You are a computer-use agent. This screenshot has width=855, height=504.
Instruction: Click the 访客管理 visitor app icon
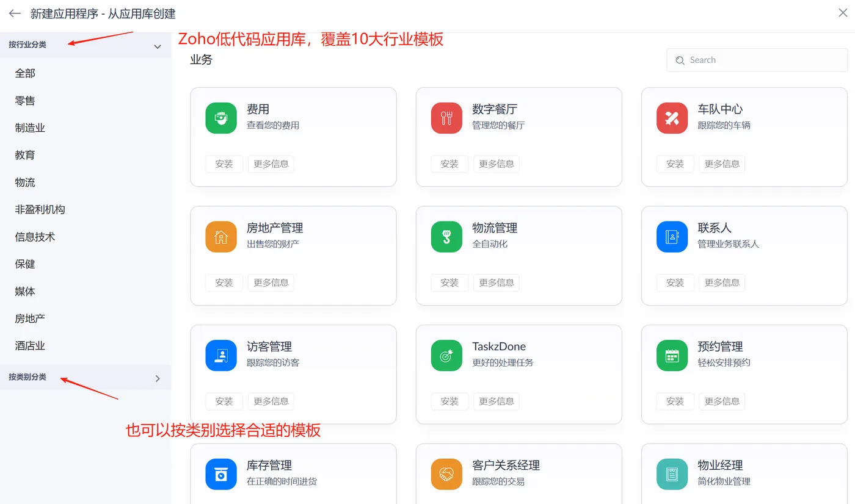pos(220,355)
